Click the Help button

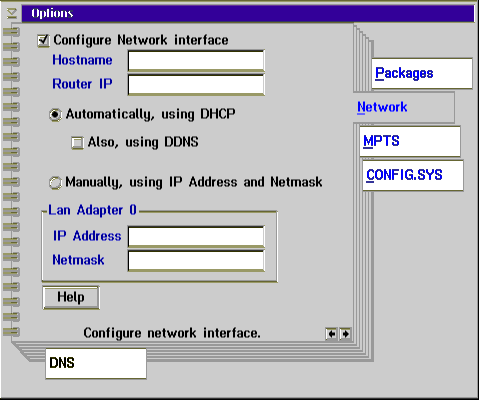pos(71,297)
